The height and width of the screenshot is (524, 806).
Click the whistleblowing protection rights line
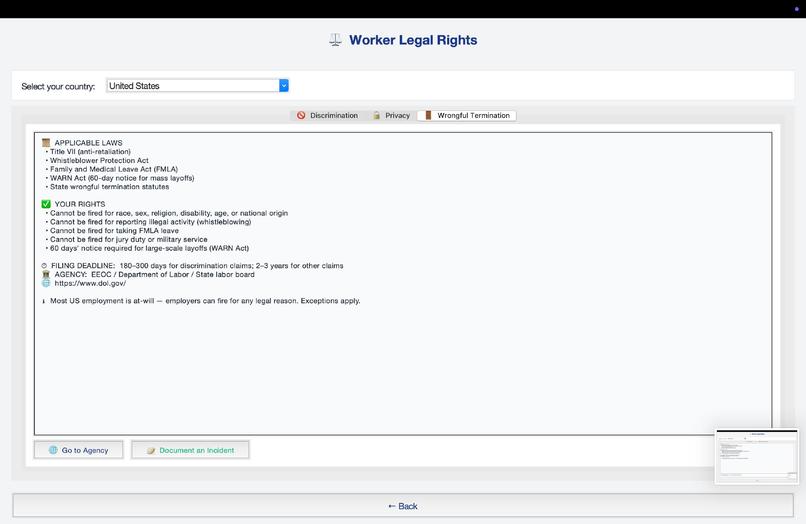pos(151,222)
